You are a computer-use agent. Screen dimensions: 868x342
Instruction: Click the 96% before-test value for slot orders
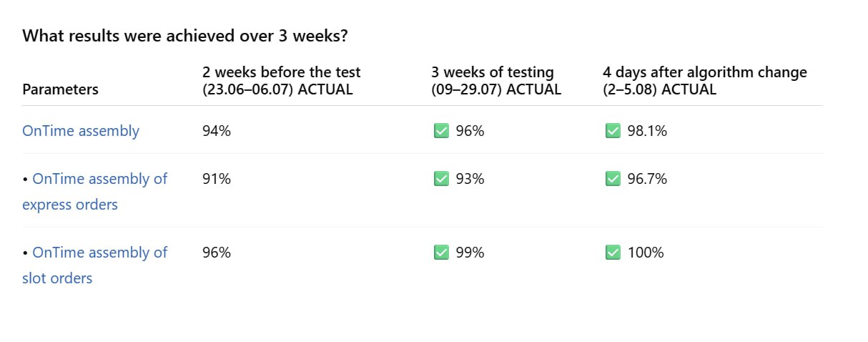(217, 253)
